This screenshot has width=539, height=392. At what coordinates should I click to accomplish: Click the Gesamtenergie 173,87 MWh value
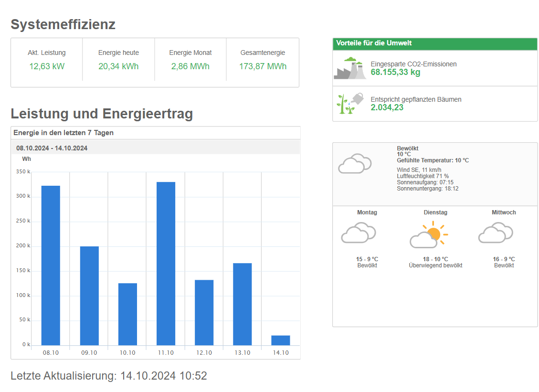click(263, 66)
